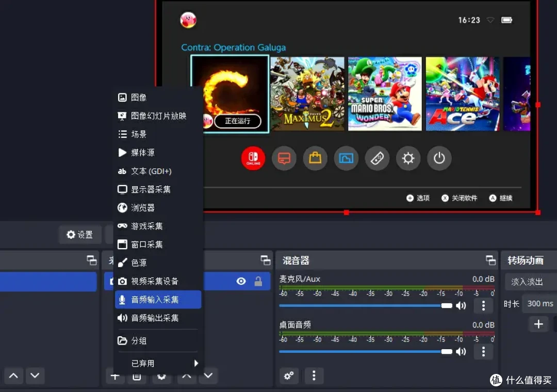Open 麦克风/Aux three-dot options menu

(x=483, y=306)
